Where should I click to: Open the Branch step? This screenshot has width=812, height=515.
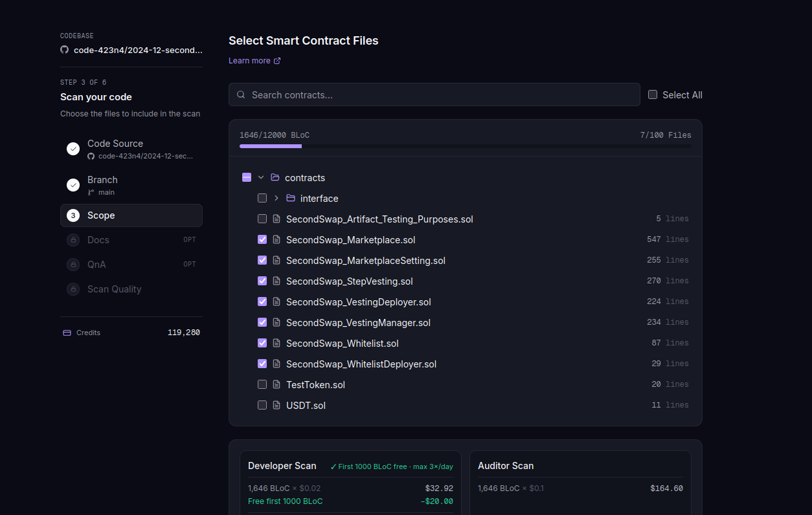(131, 185)
